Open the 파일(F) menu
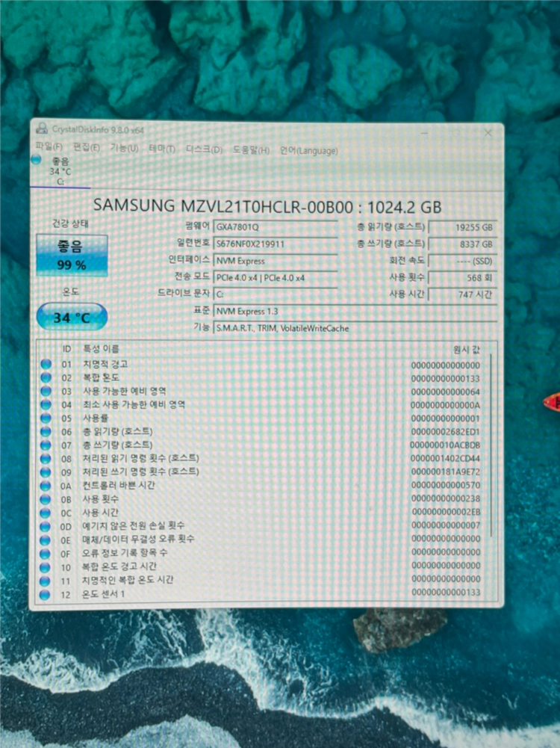 point(49,147)
